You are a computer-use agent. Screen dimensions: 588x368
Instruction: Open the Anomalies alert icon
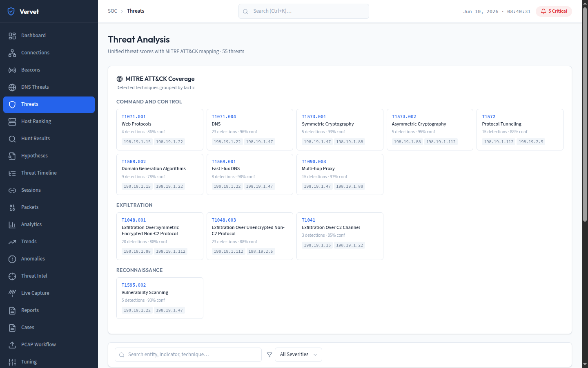click(x=12, y=259)
